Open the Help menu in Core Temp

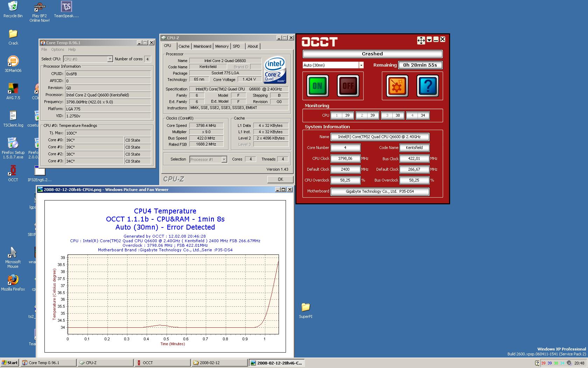click(x=72, y=50)
